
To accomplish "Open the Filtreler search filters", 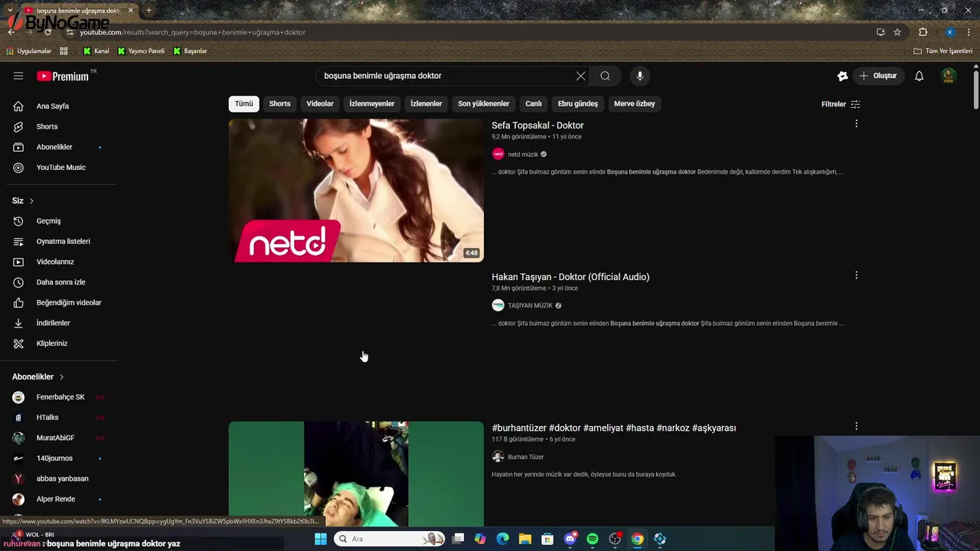I will click(841, 104).
